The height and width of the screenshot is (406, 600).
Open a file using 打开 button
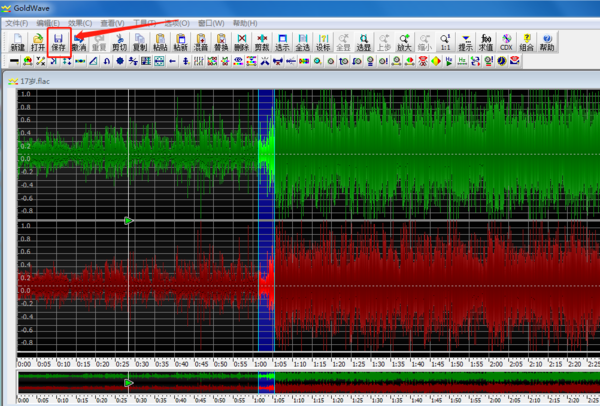[37, 42]
